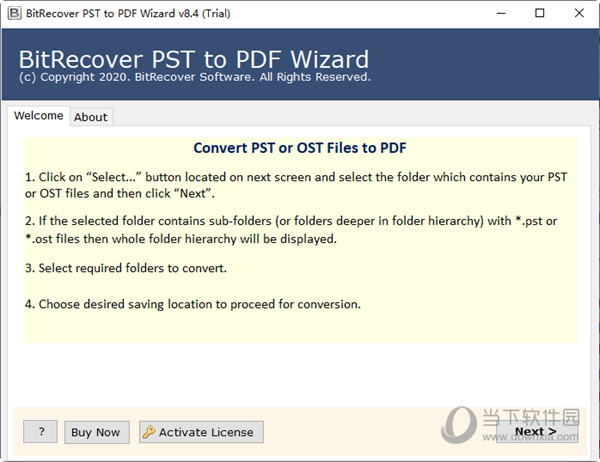Click the key icon on Activate License
Viewport: 600px width, 462px height.
149,432
